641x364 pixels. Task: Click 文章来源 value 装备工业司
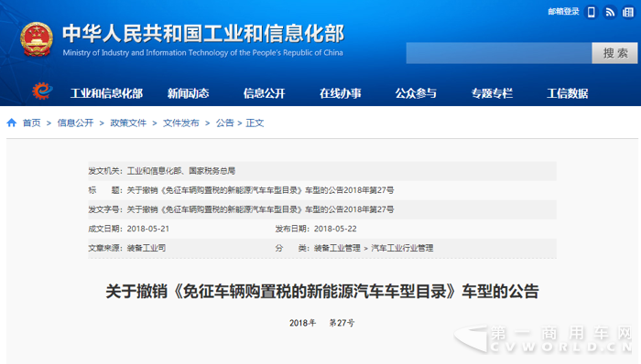coord(146,248)
